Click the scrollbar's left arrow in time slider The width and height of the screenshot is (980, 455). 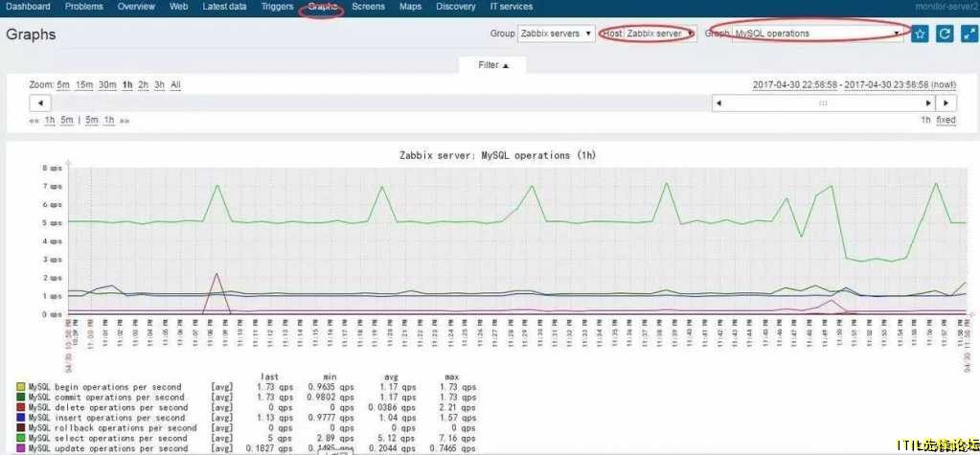pos(718,103)
